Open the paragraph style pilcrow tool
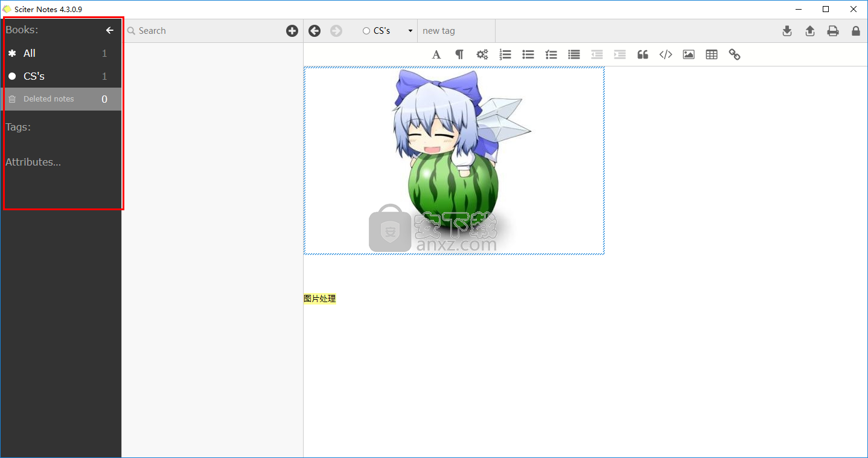This screenshot has width=868, height=458. point(459,54)
